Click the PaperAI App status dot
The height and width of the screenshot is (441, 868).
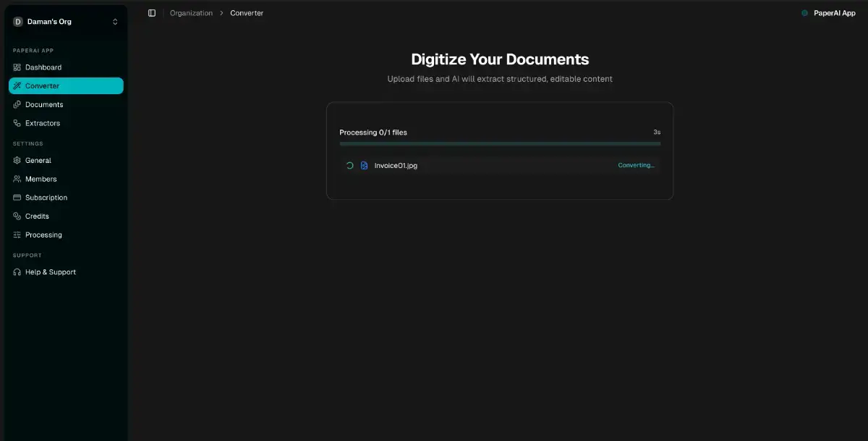pyautogui.click(x=804, y=13)
